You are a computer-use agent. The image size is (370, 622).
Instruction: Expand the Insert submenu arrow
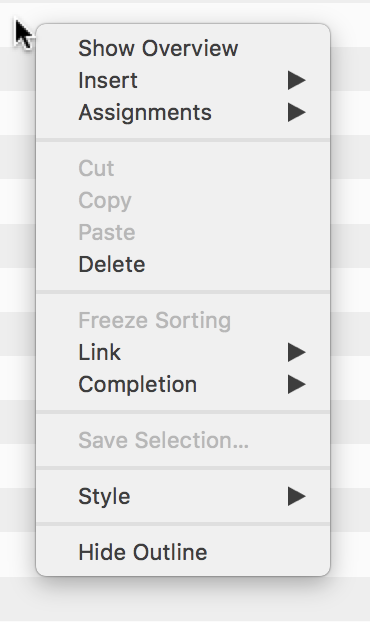click(297, 80)
